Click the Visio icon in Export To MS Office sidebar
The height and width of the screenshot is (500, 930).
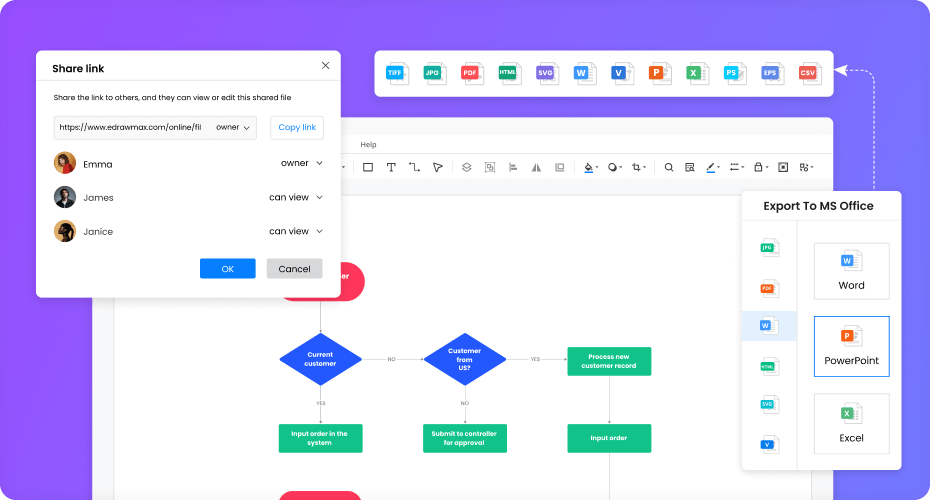769,444
